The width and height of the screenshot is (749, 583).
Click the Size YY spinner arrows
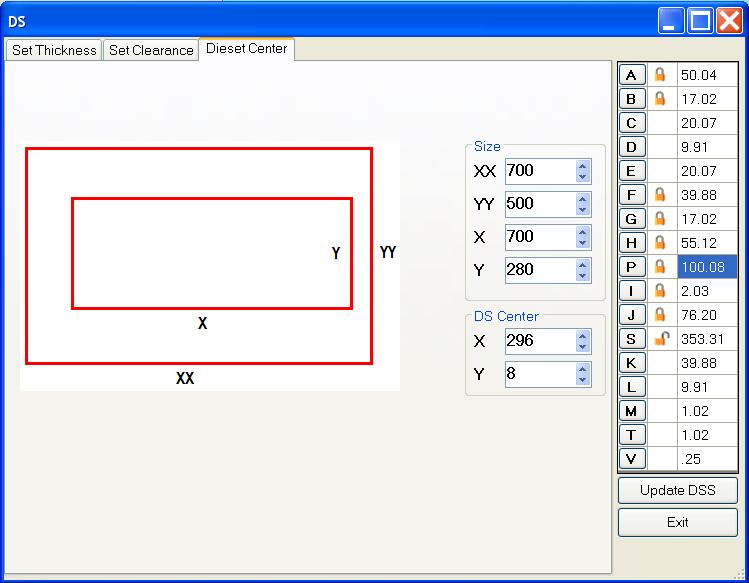pos(583,204)
